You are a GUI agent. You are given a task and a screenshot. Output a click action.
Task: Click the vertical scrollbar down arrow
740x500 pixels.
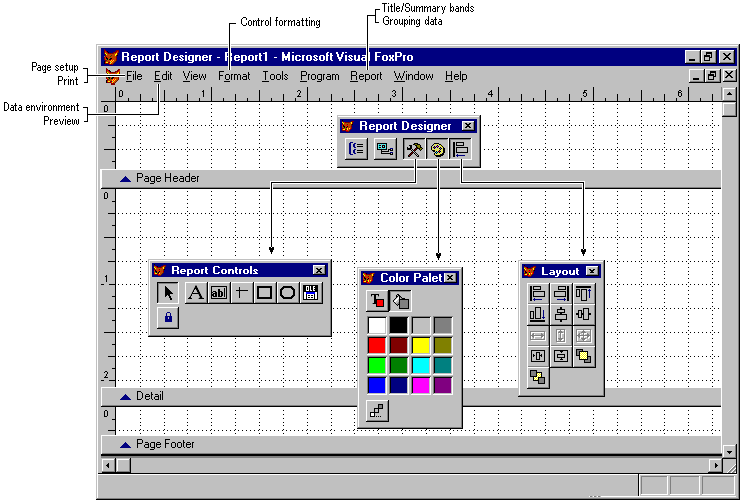(x=729, y=450)
